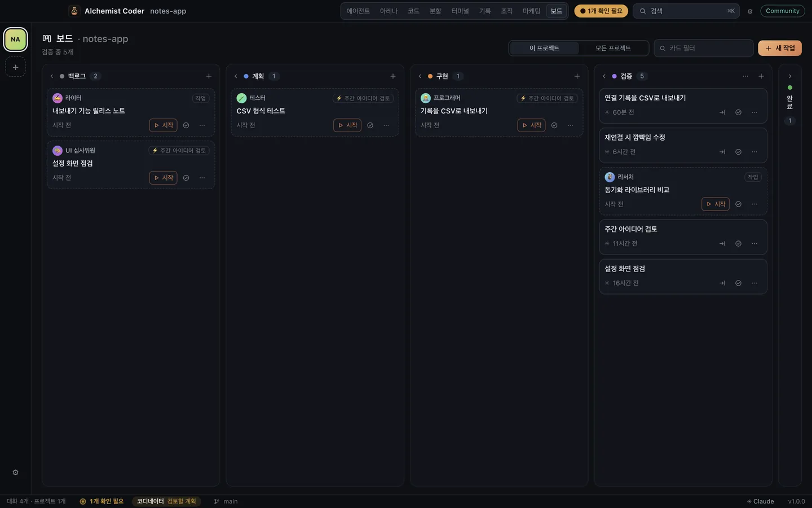Click the Community badge
This screenshot has width=812, height=508.
tap(783, 11)
